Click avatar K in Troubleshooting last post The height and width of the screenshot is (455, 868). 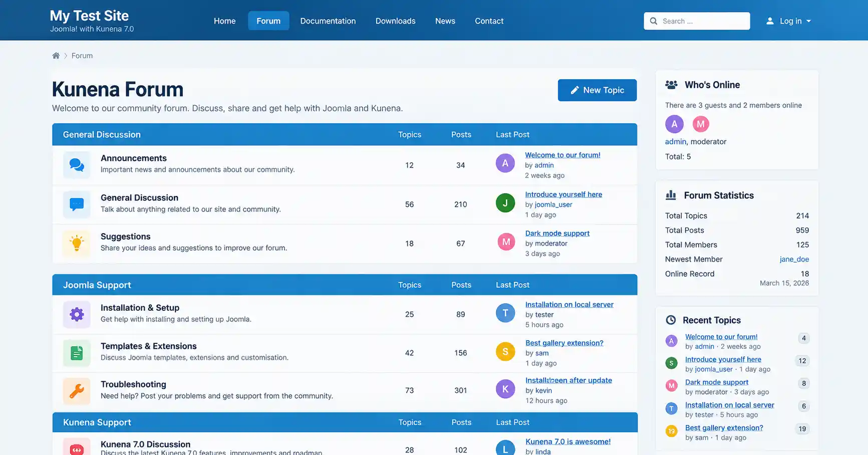click(x=505, y=389)
